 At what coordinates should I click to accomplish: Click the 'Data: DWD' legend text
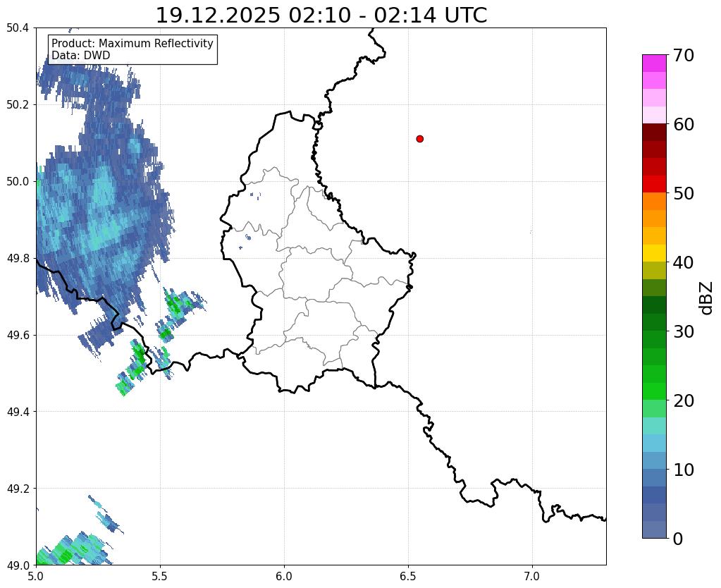coord(80,56)
